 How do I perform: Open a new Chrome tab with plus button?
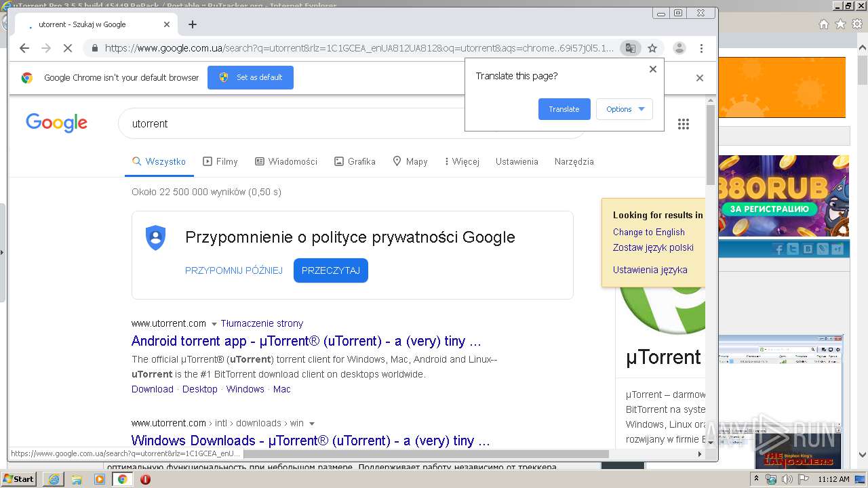pos(193,24)
